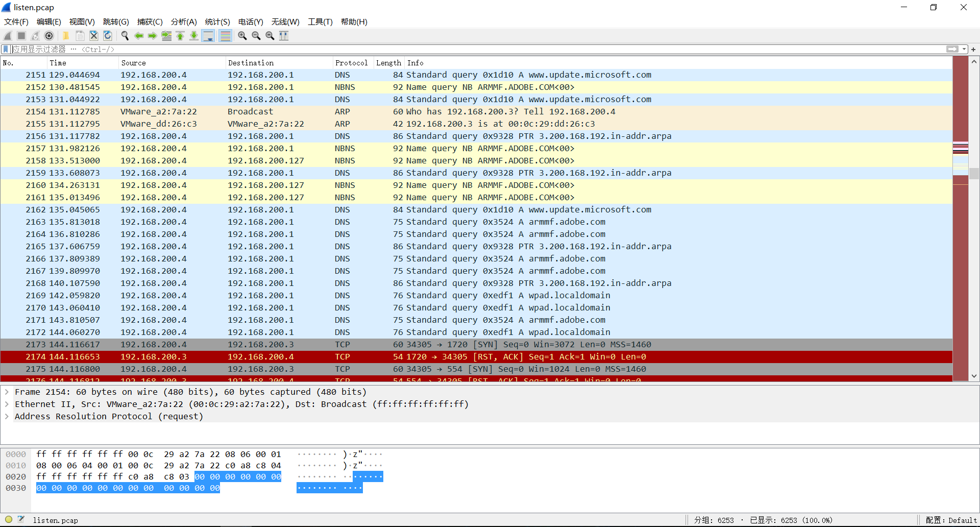The width and height of the screenshot is (980, 527).
Task: Open the 分析(A) menu
Action: [184, 21]
